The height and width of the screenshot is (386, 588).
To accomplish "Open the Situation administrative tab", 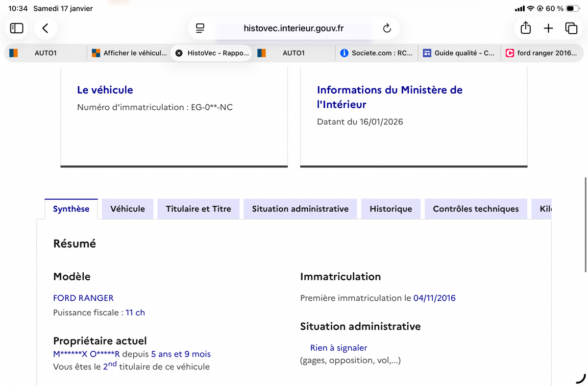I will [300, 209].
